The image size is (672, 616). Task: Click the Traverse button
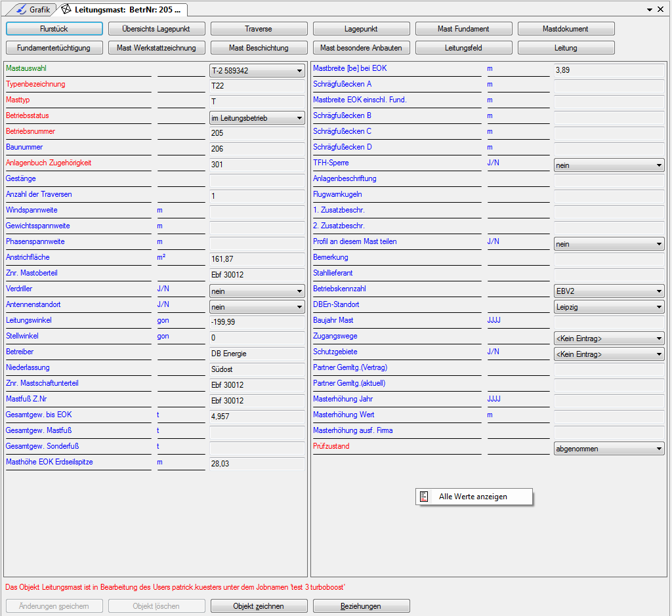pos(259,29)
